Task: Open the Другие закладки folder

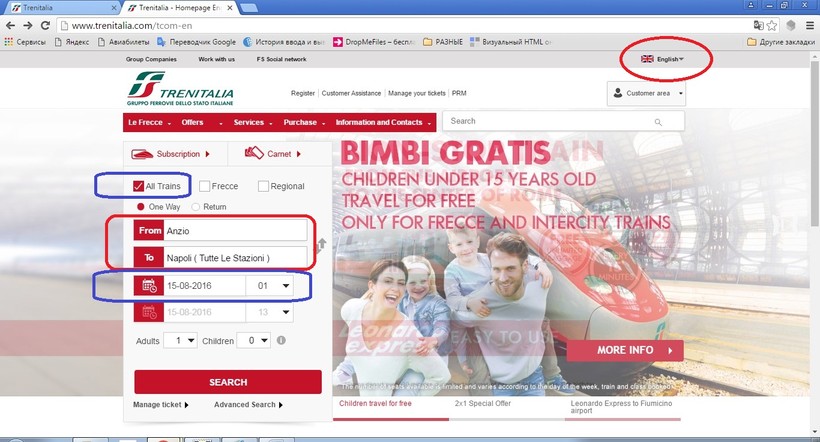Action: (781, 42)
